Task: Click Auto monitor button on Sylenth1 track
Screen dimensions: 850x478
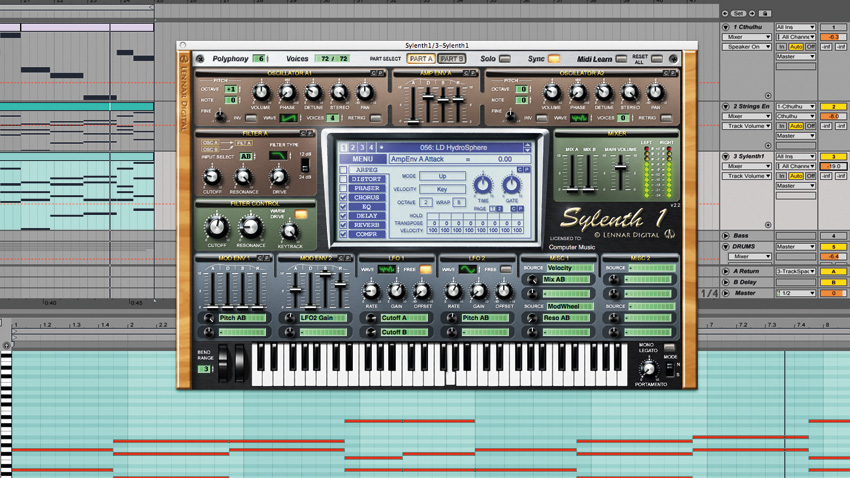Action: coord(796,176)
